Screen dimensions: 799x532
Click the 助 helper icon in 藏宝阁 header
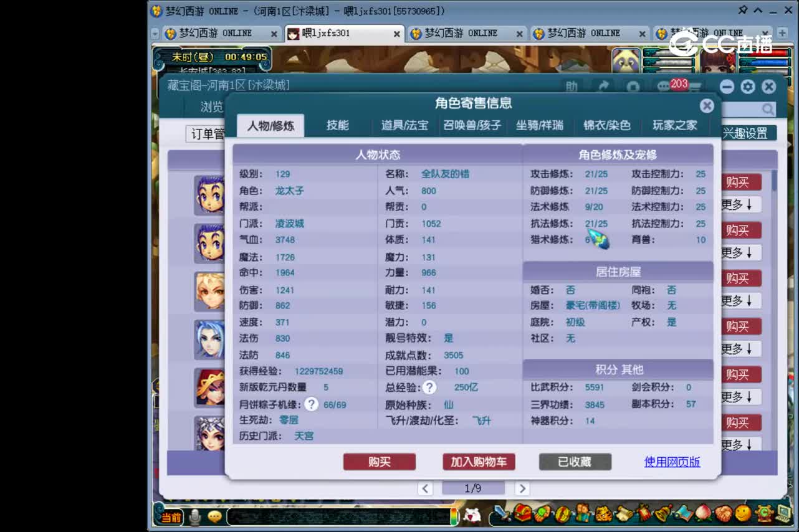(x=572, y=87)
